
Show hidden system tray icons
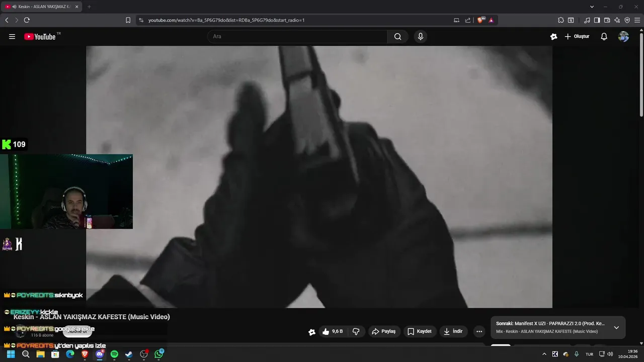coord(544,354)
